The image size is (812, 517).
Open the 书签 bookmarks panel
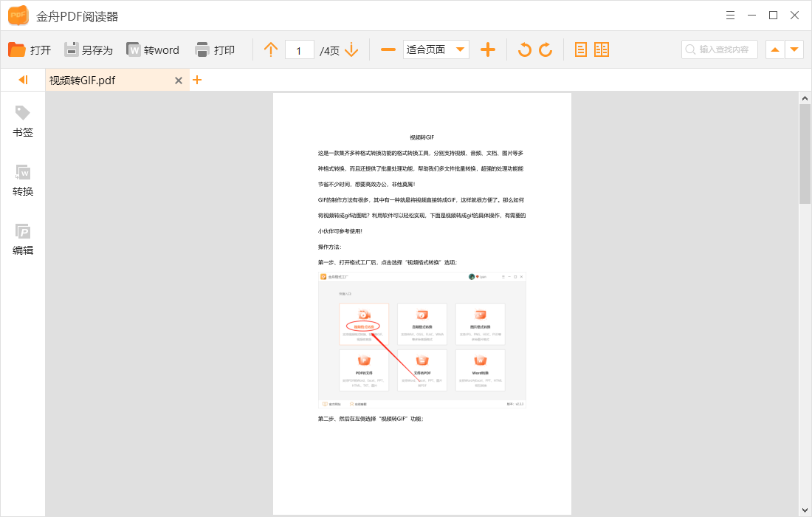(22, 122)
